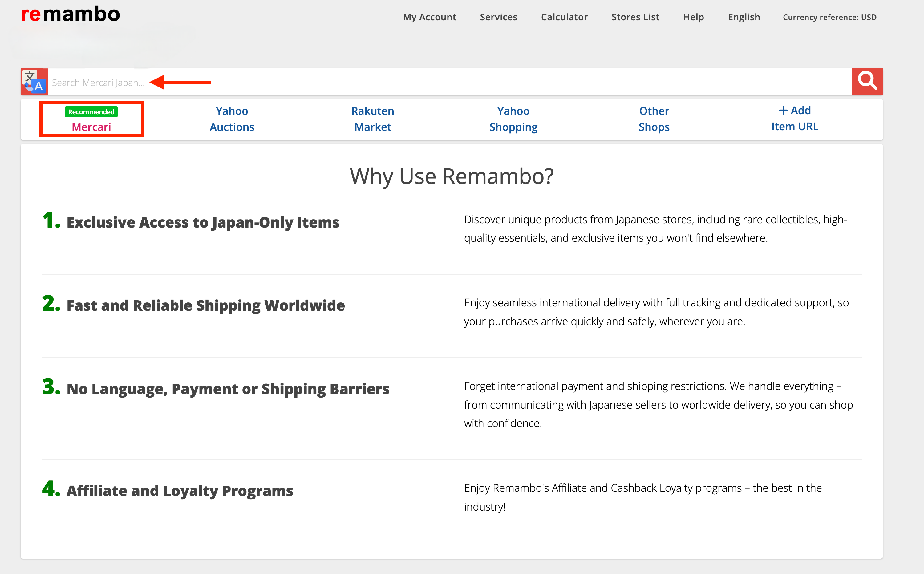
Task: Open the Calculator page
Action: click(564, 17)
